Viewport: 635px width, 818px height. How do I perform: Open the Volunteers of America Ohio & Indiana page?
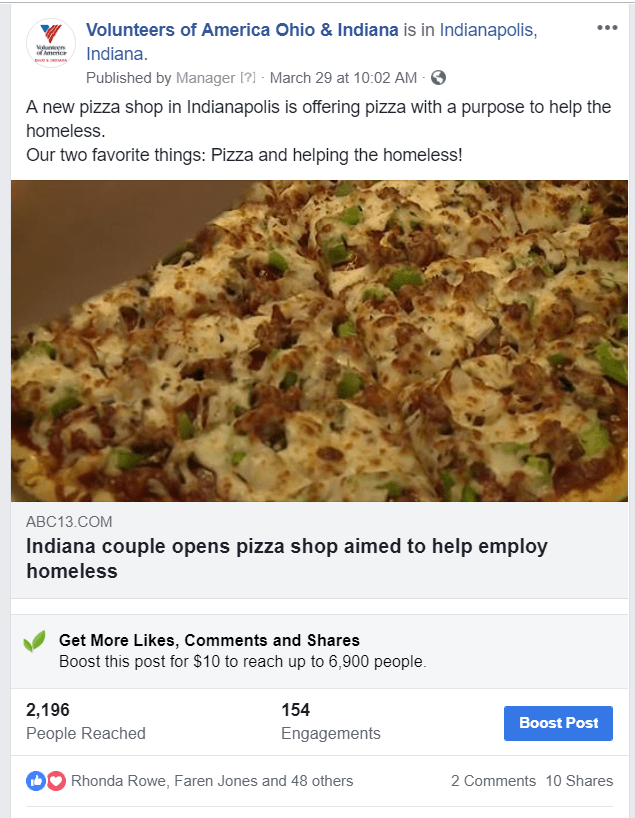pos(242,30)
